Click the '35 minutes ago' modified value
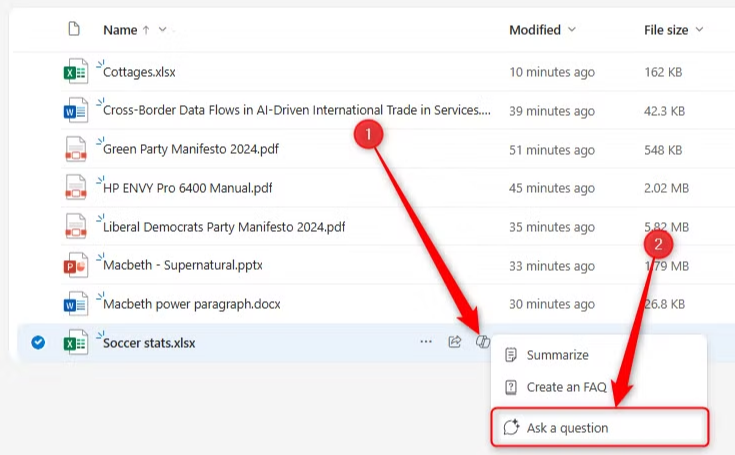Viewport: 735px width, 455px height. pyautogui.click(x=552, y=227)
